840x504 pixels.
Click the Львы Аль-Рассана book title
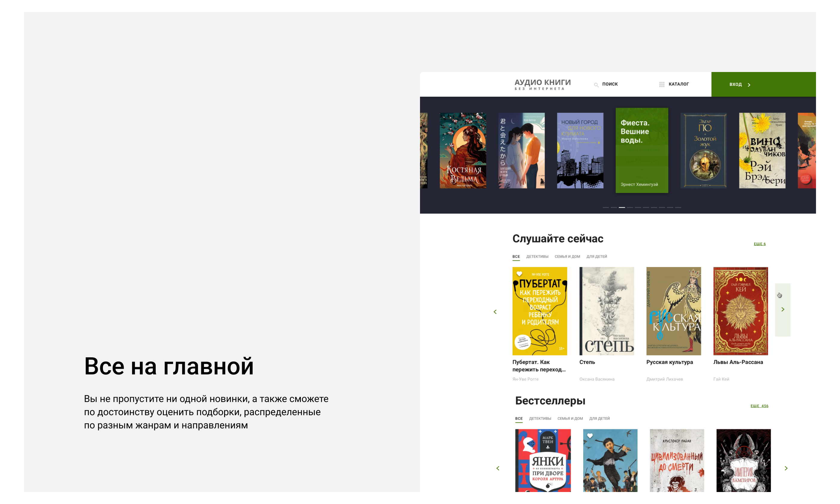[738, 362]
